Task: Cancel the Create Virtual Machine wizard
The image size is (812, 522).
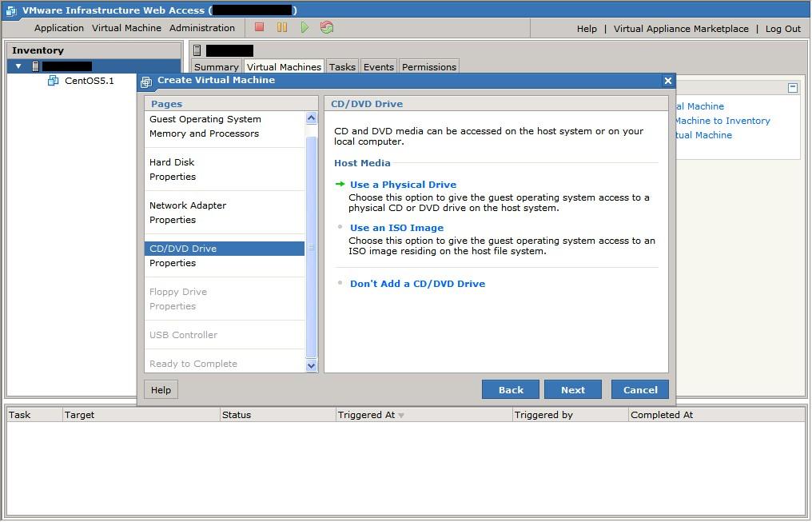Action: pyautogui.click(x=640, y=390)
